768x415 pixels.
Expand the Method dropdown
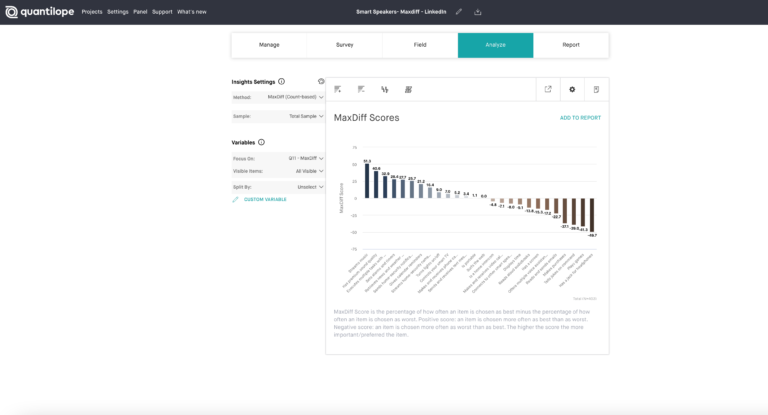point(294,98)
